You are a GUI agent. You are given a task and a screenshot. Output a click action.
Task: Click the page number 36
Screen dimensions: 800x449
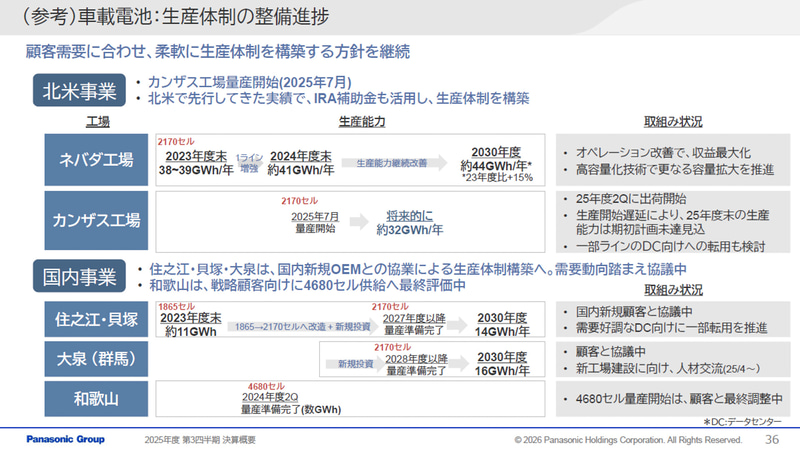tap(772, 439)
